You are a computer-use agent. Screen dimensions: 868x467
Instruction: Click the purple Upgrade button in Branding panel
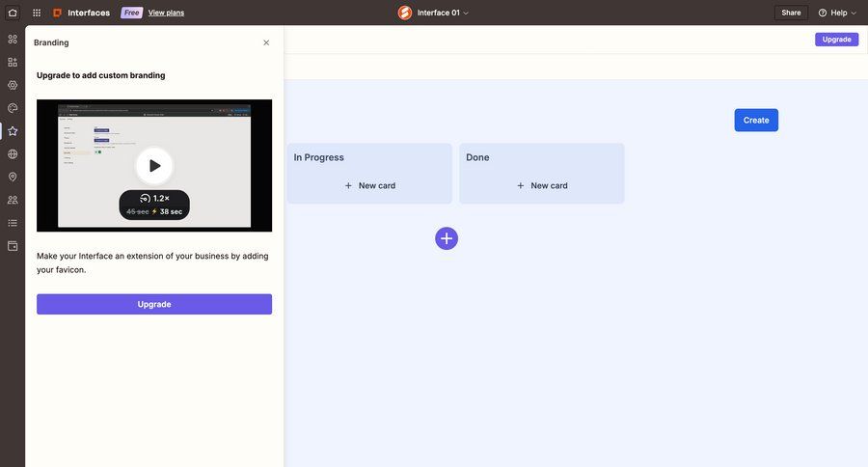[154, 304]
